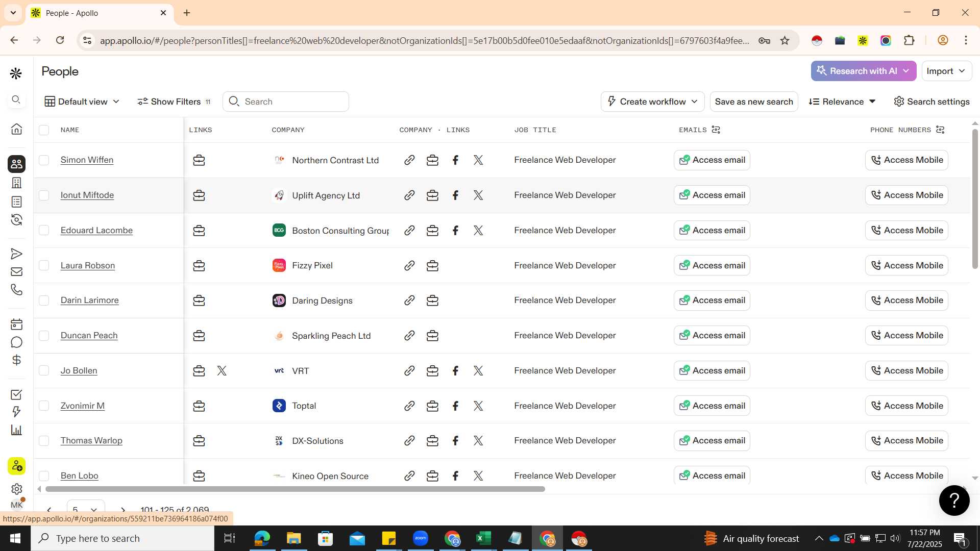The width and height of the screenshot is (980, 551).
Task: Open the sidebar search magnifier icon
Action: click(16, 99)
